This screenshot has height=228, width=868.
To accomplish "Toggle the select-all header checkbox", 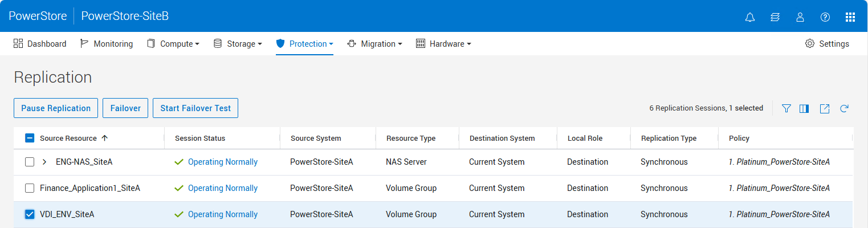I will 30,138.
